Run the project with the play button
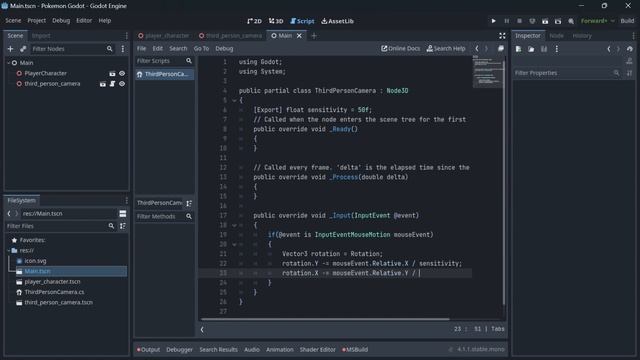Screen dimensions: 640x360 click(493, 21)
